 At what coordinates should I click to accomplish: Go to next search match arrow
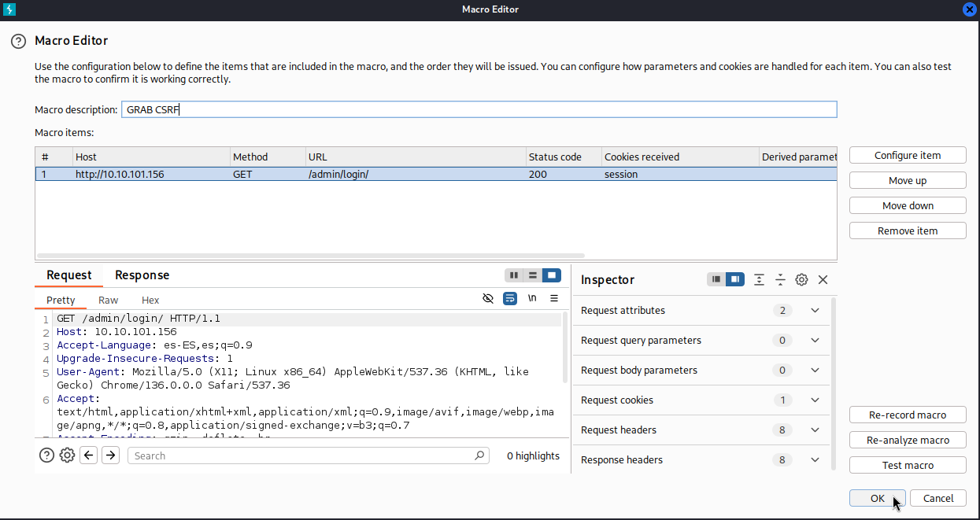point(111,455)
